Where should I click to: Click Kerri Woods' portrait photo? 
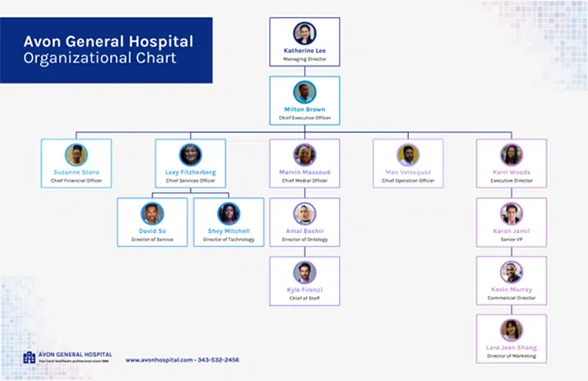511,155
